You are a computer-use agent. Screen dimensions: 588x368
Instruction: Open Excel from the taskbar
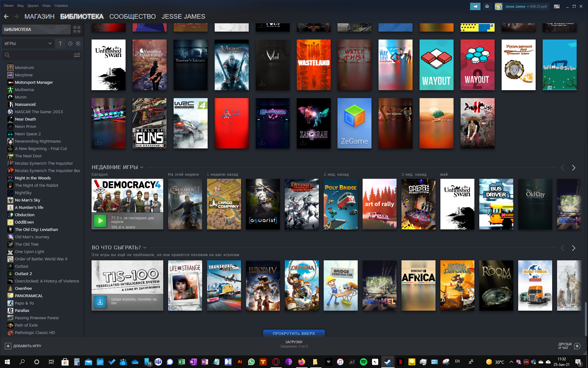(x=182, y=362)
